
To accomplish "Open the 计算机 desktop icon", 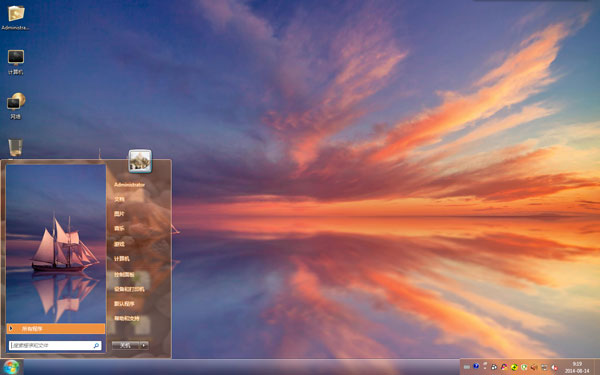I will coord(16,62).
